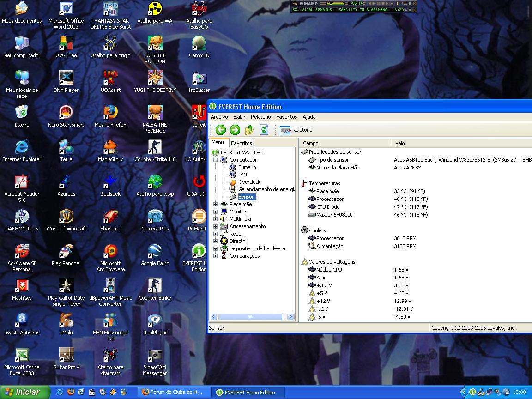Select the AVG Free desktop icon
Screen dimensions: 532x399
(66, 47)
